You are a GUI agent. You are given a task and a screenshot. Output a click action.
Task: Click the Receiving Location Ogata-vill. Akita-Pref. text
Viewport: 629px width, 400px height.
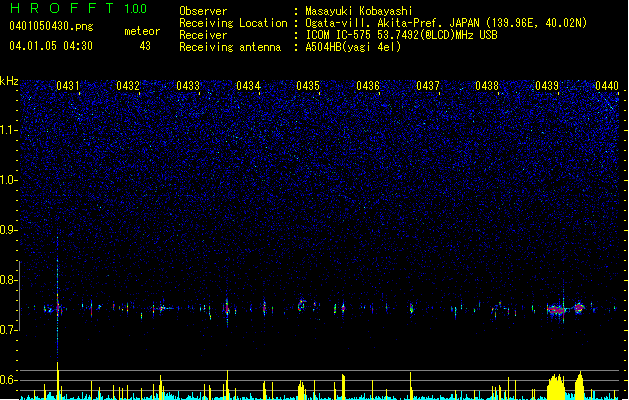[446, 23]
